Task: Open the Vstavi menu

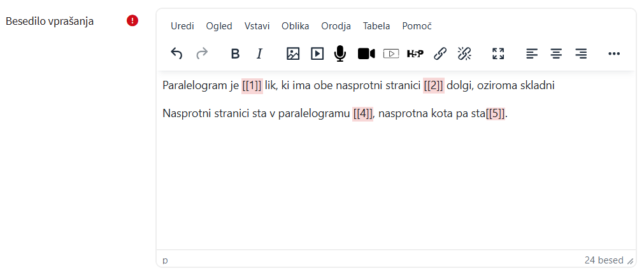Action: [257, 26]
